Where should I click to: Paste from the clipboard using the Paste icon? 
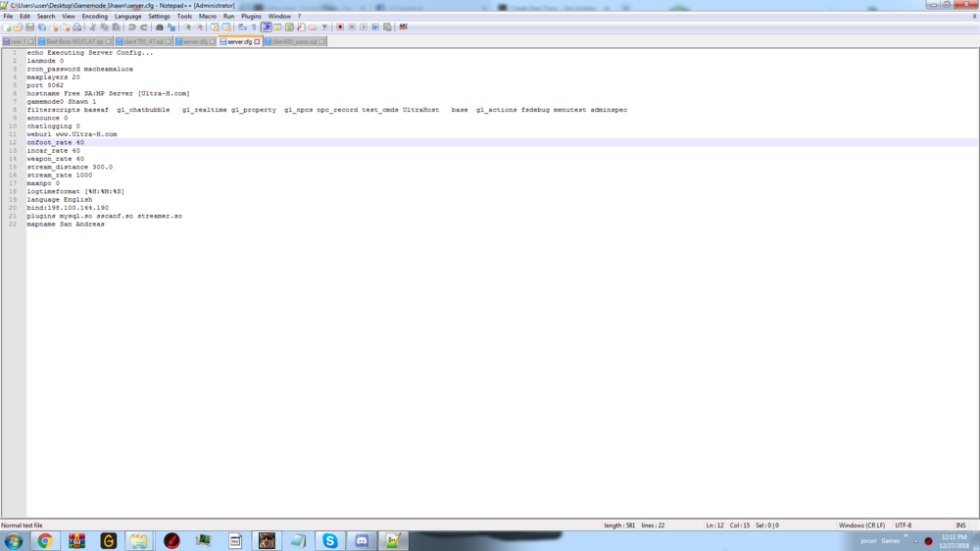tap(117, 27)
